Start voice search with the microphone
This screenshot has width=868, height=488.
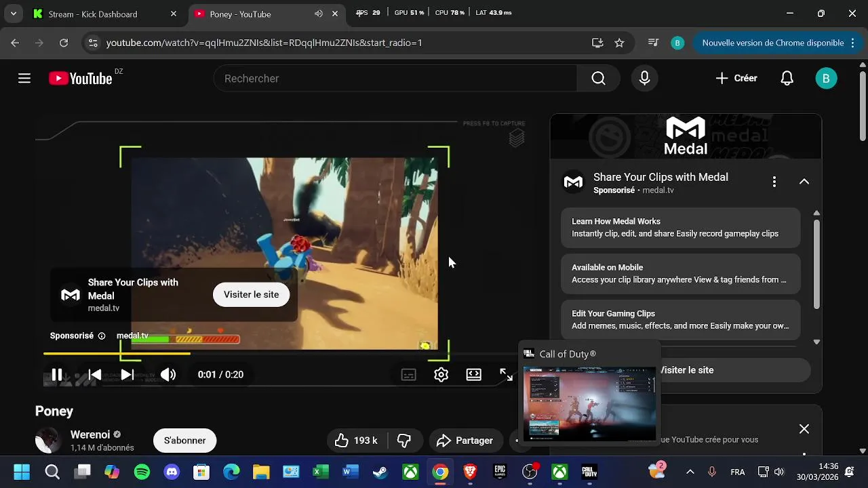644,79
